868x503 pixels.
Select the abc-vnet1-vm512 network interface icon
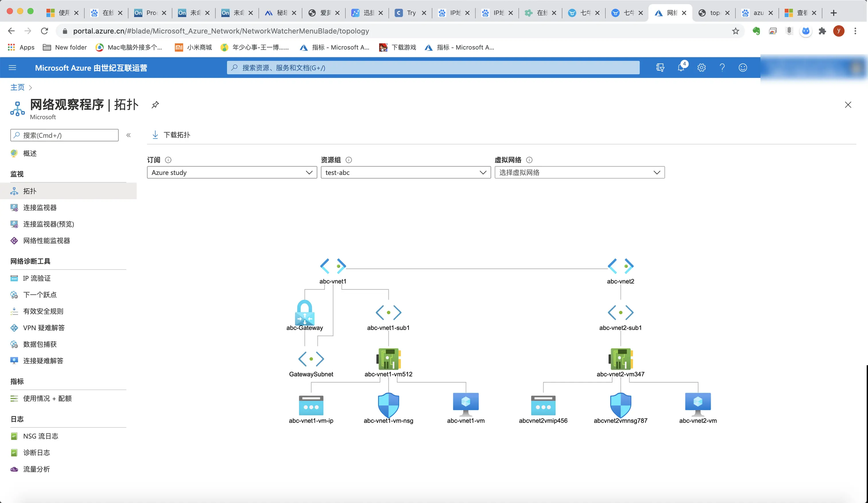tap(388, 359)
